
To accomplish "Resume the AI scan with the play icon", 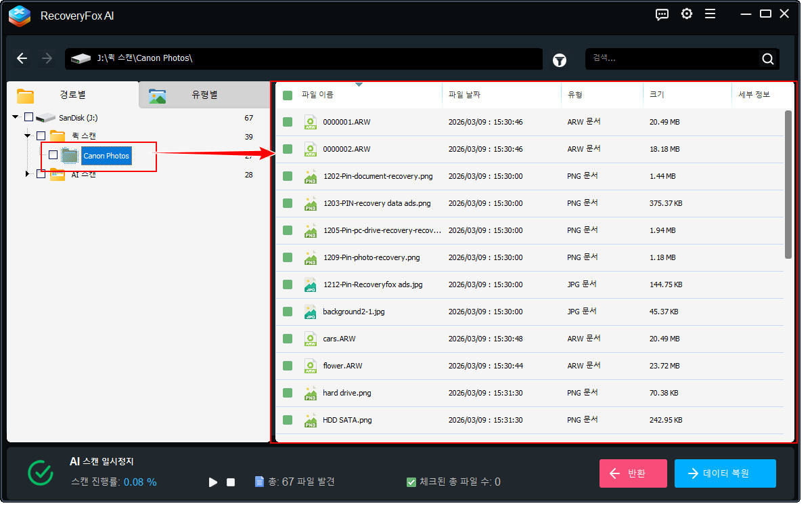I will [x=212, y=482].
